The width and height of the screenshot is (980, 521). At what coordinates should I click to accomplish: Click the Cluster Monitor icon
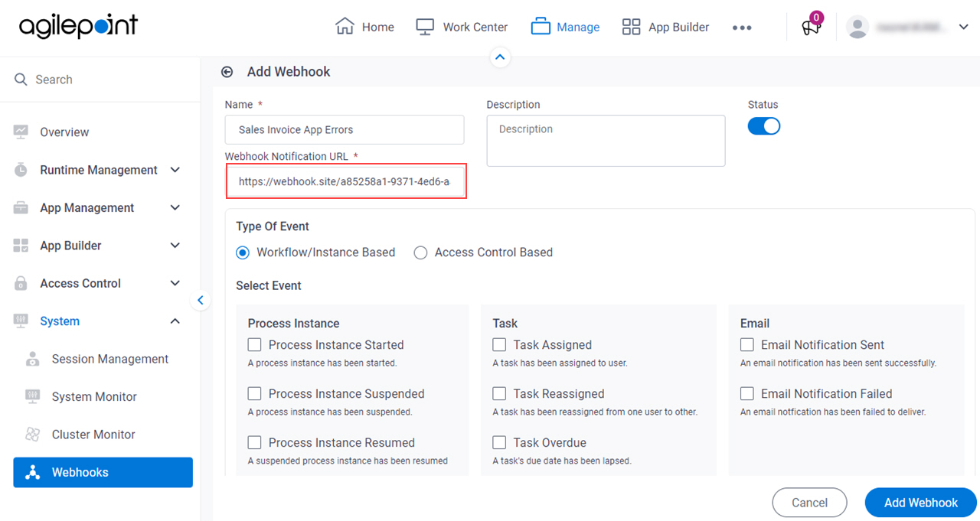(32, 435)
